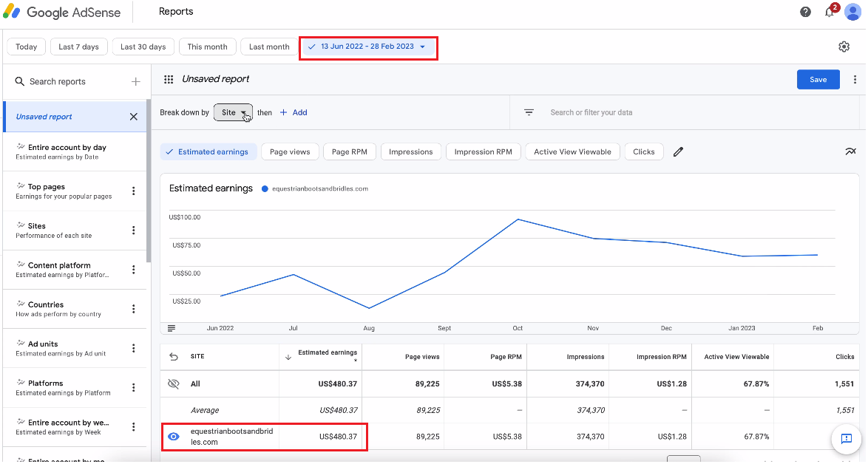This screenshot has height=464, width=868.
Task: Open notifications bell icon
Action: click(x=830, y=12)
